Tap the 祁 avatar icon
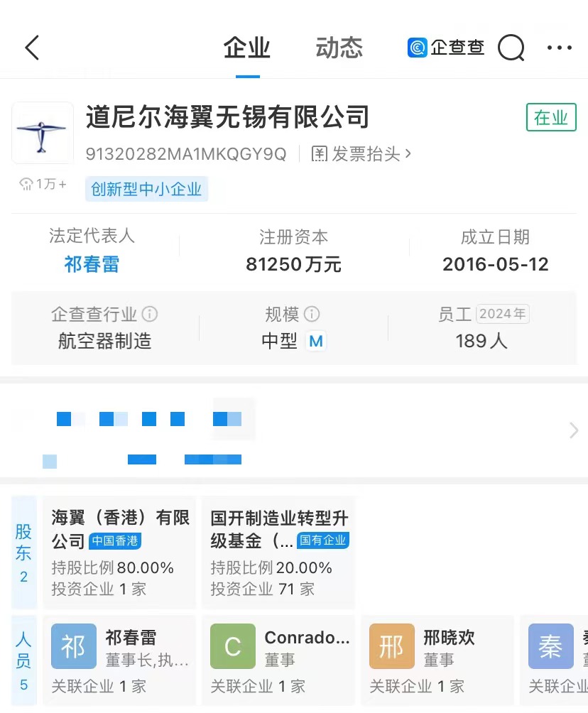 click(74, 646)
